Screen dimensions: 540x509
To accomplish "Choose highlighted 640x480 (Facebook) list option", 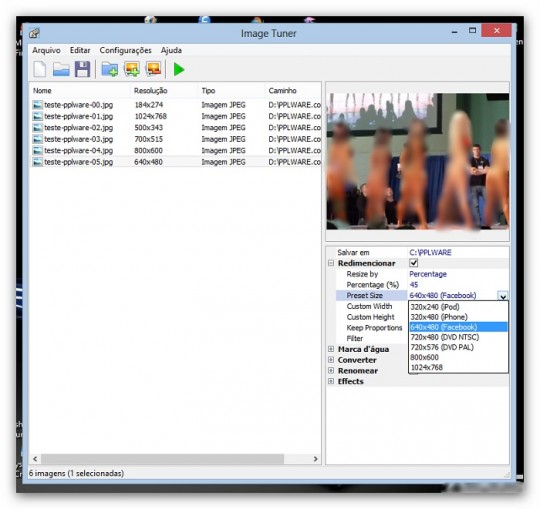I will pyautogui.click(x=458, y=327).
